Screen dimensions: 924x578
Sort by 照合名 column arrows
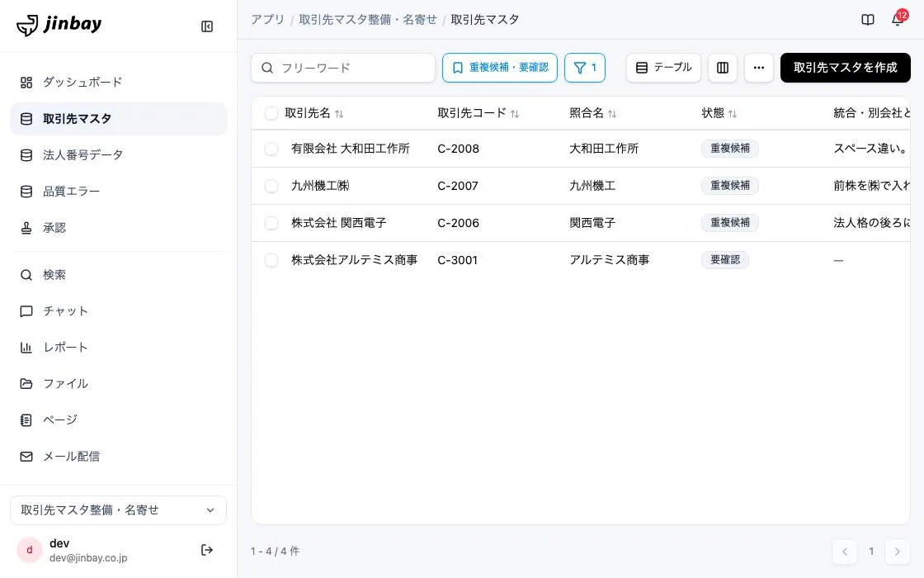[x=612, y=114]
